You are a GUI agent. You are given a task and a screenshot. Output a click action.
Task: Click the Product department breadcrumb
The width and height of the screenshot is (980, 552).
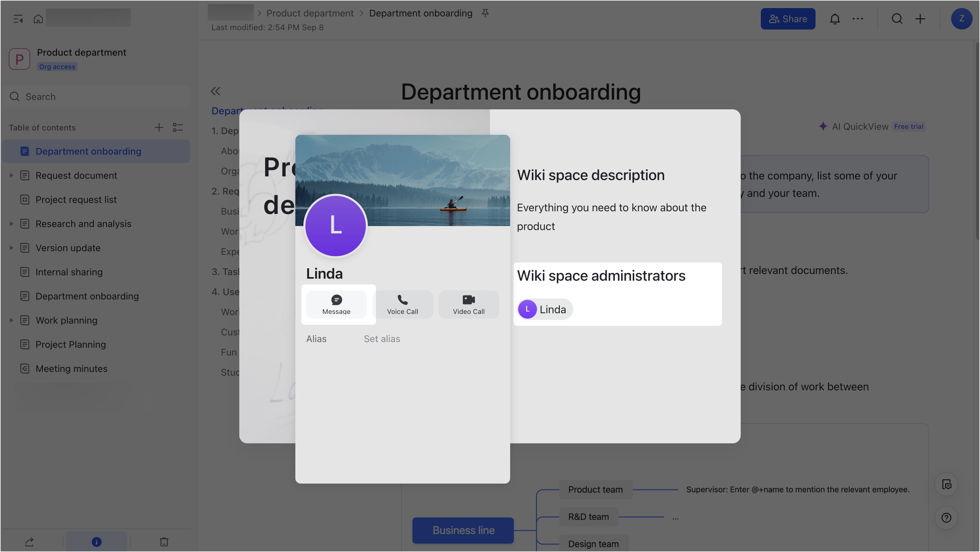coord(310,13)
